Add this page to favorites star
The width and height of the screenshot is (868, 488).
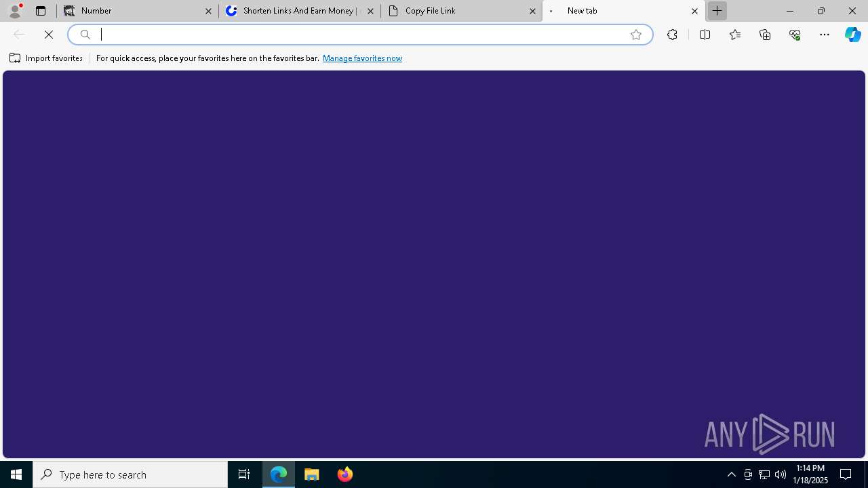point(636,35)
